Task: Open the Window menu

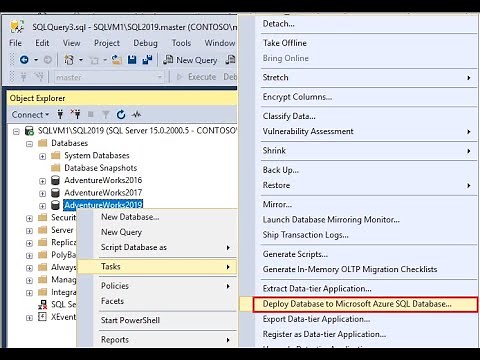Action: point(220,43)
